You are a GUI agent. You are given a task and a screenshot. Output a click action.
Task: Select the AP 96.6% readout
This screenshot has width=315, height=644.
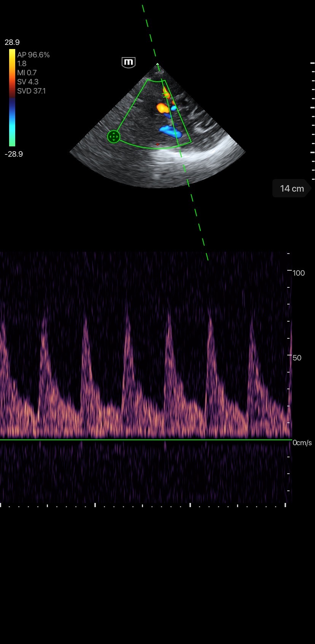[x=33, y=55]
